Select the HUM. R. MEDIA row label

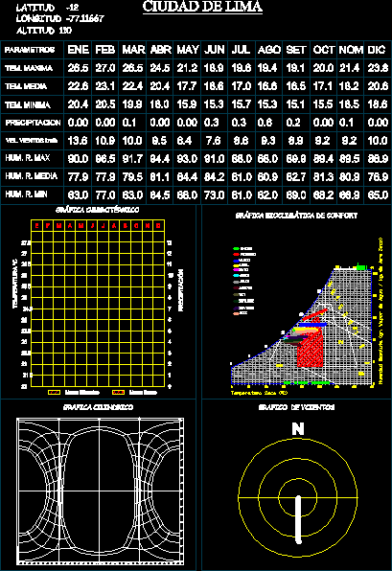[32, 176]
